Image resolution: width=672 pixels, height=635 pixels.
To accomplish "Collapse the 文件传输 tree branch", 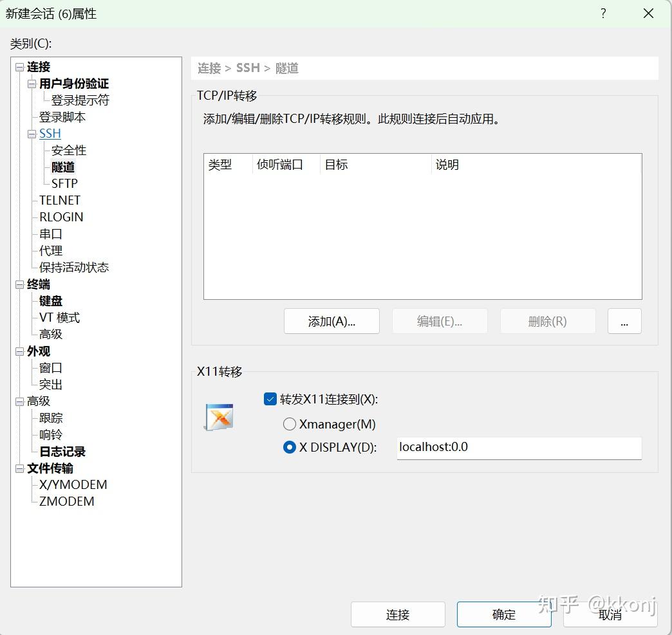I will [19, 468].
